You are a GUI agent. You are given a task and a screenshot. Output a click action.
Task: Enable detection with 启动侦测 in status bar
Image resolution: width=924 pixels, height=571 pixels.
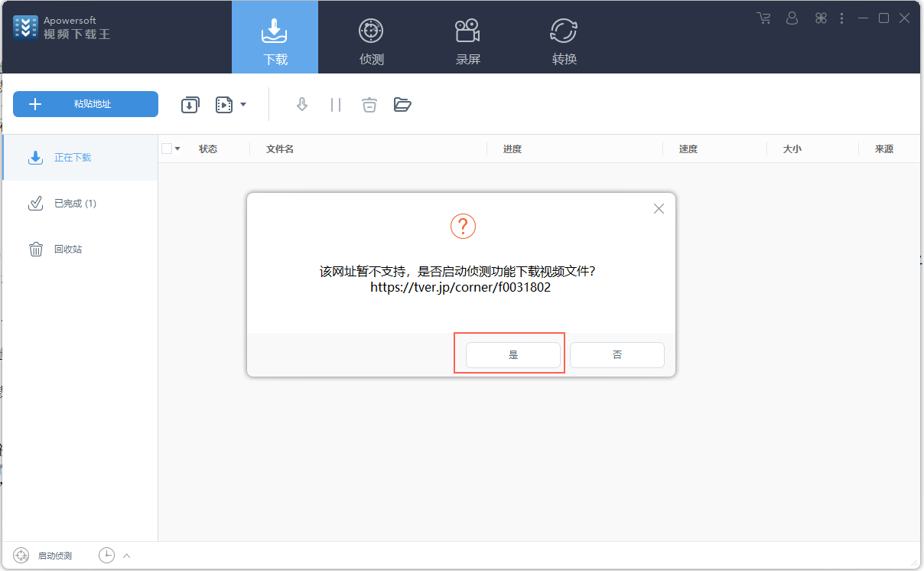(44, 556)
